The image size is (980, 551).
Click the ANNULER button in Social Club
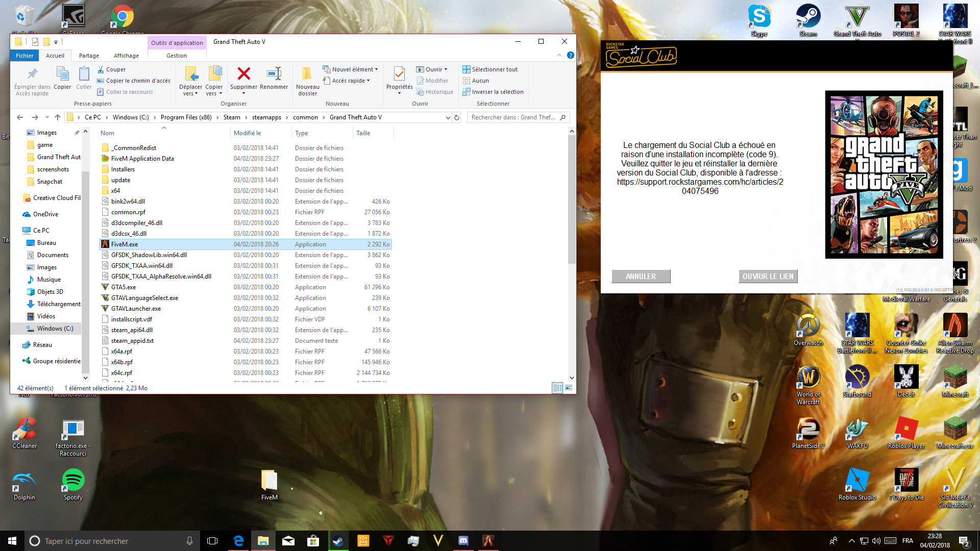click(x=641, y=277)
